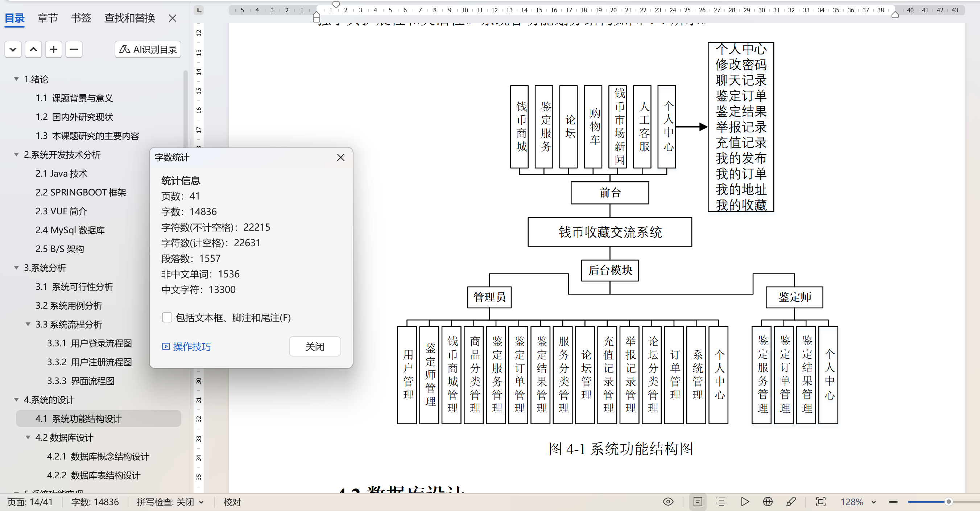Click the web layout globe icon

pyautogui.click(x=768, y=502)
